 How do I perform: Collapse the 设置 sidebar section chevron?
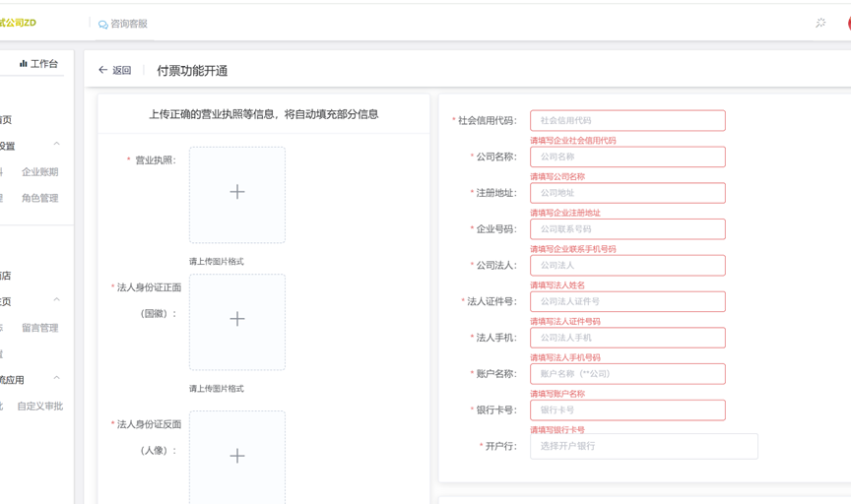pos(57,145)
